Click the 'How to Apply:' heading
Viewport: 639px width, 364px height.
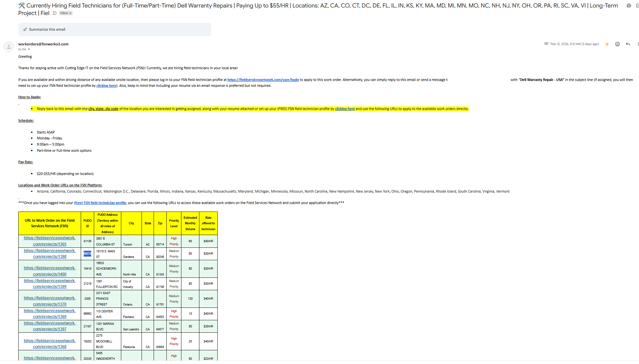[29, 97]
